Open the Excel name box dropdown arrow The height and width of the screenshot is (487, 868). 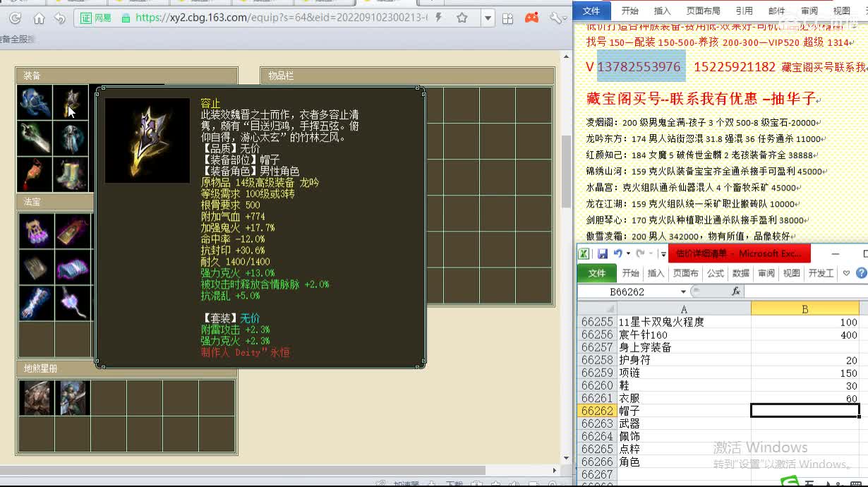tap(683, 291)
